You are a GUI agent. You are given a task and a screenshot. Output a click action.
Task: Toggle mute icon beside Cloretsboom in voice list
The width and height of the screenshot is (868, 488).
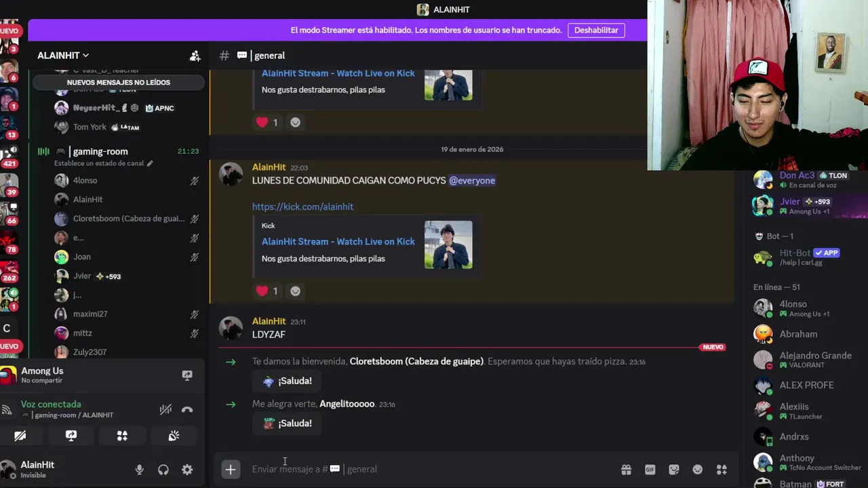194,219
